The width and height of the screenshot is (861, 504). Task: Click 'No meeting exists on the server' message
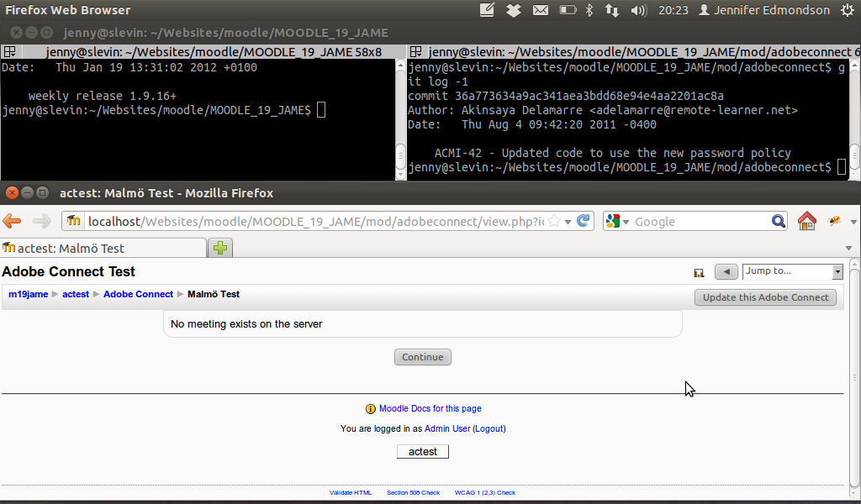[246, 324]
